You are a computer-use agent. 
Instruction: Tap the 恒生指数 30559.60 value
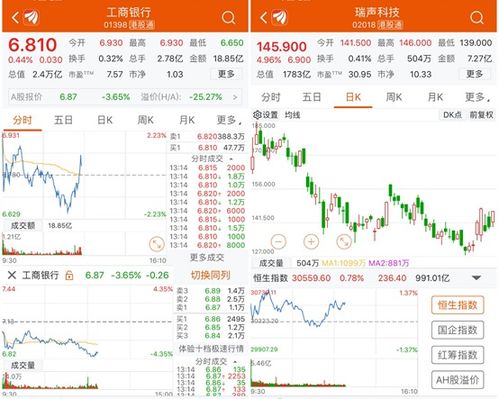311,278
